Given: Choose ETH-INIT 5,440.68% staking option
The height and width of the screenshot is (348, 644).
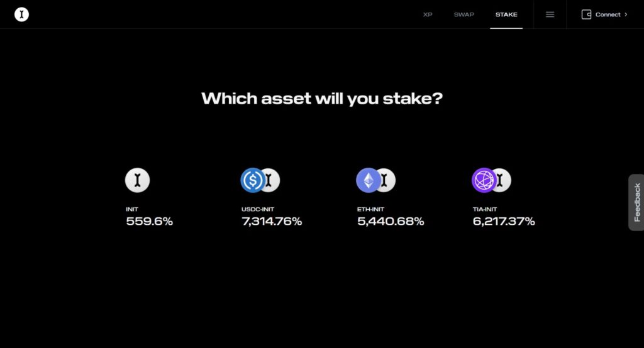Looking at the screenshot, I should [390, 197].
